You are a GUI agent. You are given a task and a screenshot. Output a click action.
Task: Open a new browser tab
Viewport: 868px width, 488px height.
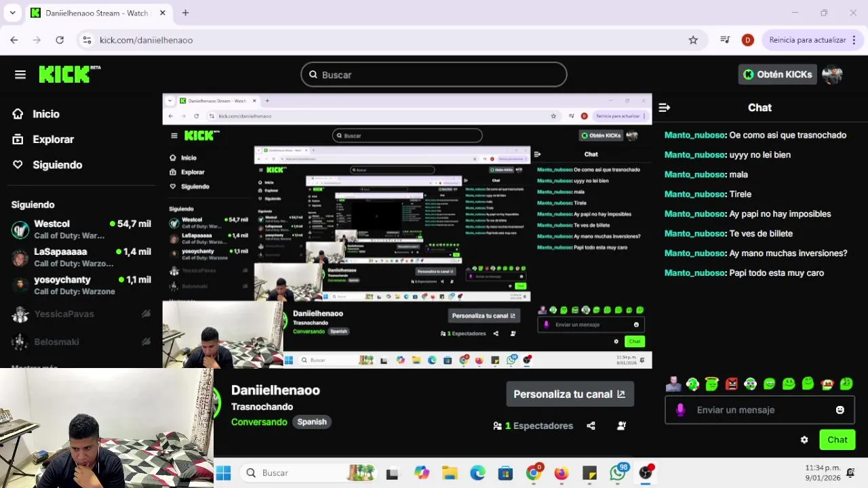tap(185, 13)
